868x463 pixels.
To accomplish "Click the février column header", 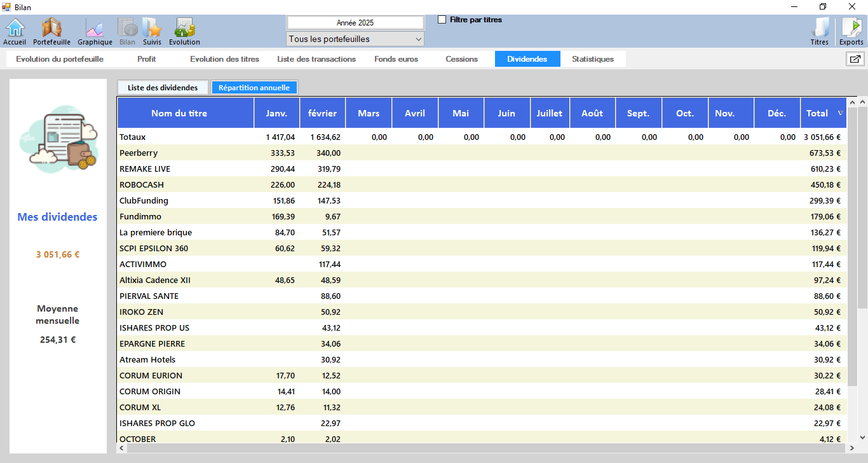I will pyautogui.click(x=323, y=113).
